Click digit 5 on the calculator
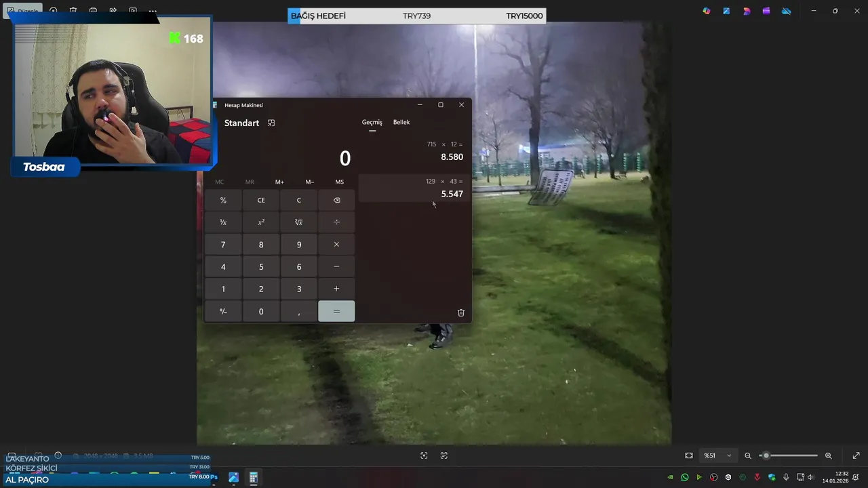Screen dimensions: 868x488 point(261,267)
